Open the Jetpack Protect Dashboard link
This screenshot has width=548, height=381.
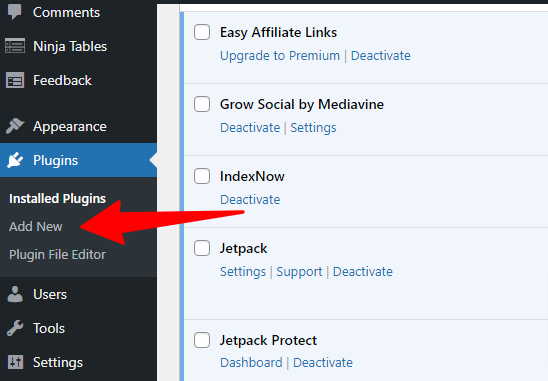pyautogui.click(x=251, y=362)
